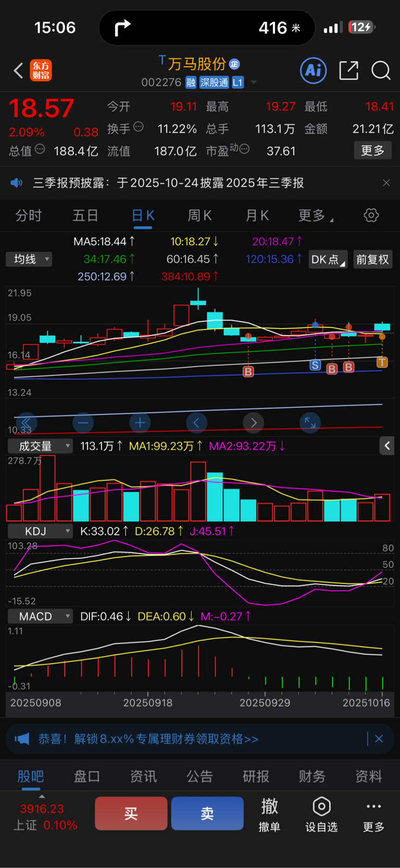The height and width of the screenshot is (868, 400).
Task: Open the search magnifier icon
Action: click(x=381, y=70)
